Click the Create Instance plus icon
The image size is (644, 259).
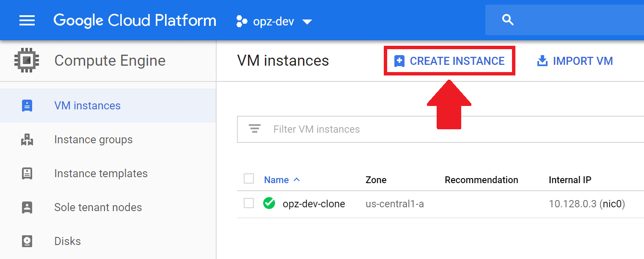tap(399, 61)
